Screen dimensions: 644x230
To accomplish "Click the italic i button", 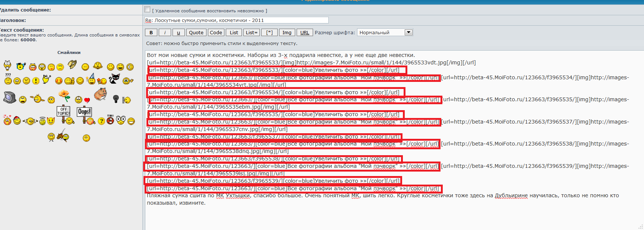I will (165, 32).
